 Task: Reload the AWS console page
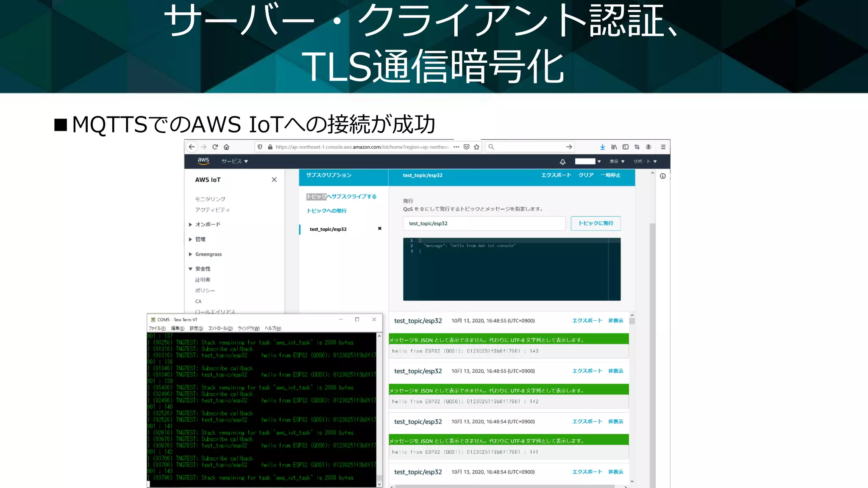pos(215,147)
